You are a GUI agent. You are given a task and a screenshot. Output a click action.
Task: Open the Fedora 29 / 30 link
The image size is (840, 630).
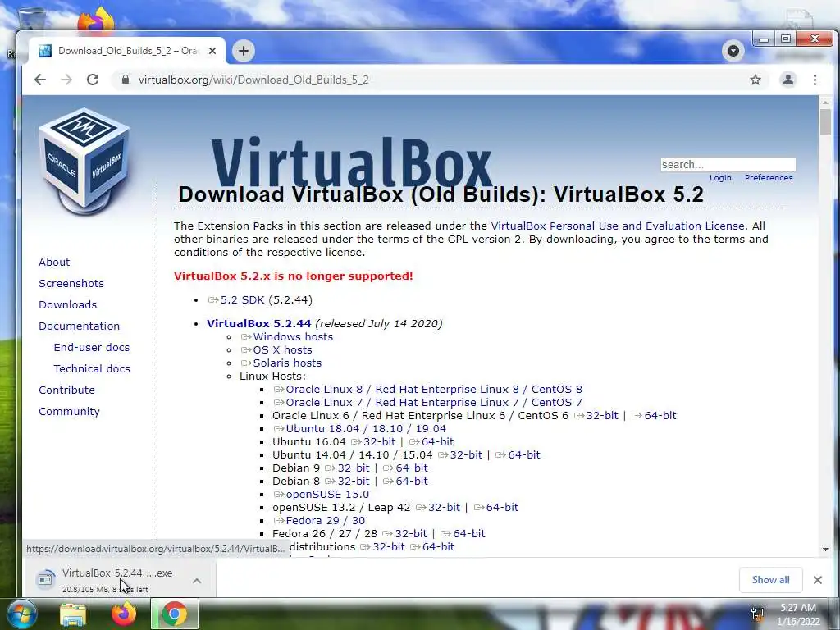(320, 521)
